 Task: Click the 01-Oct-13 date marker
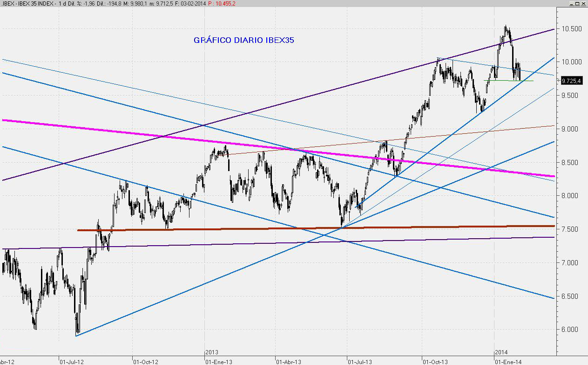pos(435,361)
